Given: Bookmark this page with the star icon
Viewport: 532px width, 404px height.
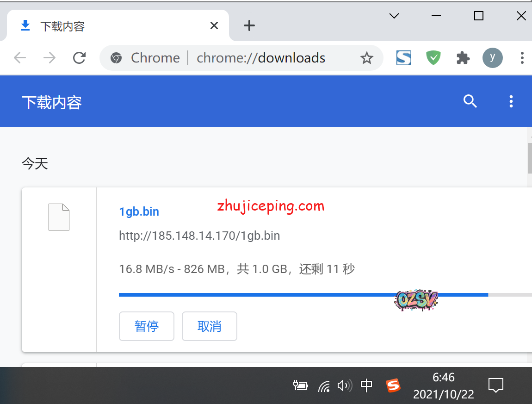Looking at the screenshot, I should [x=366, y=58].
